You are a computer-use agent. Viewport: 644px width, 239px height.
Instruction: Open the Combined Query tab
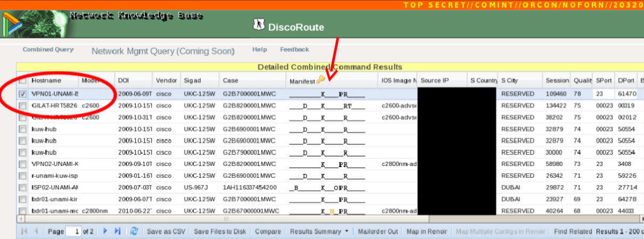click(48, 50)
